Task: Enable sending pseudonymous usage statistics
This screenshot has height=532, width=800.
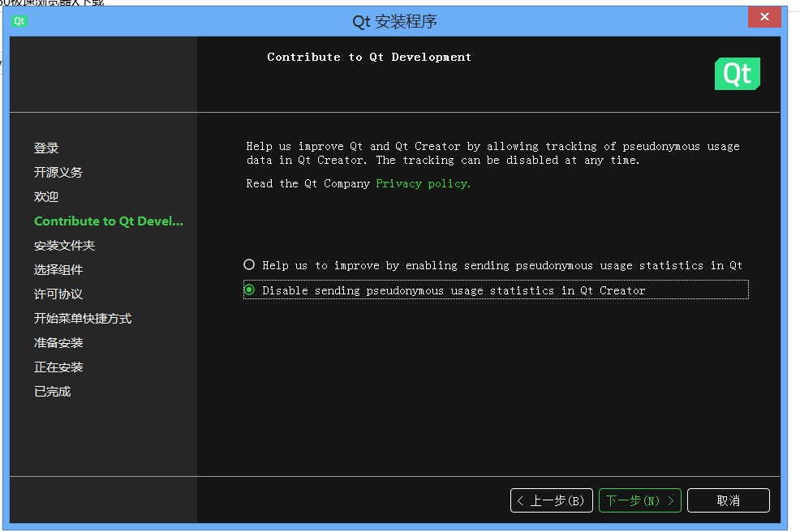Action: [x=249, y=264]
